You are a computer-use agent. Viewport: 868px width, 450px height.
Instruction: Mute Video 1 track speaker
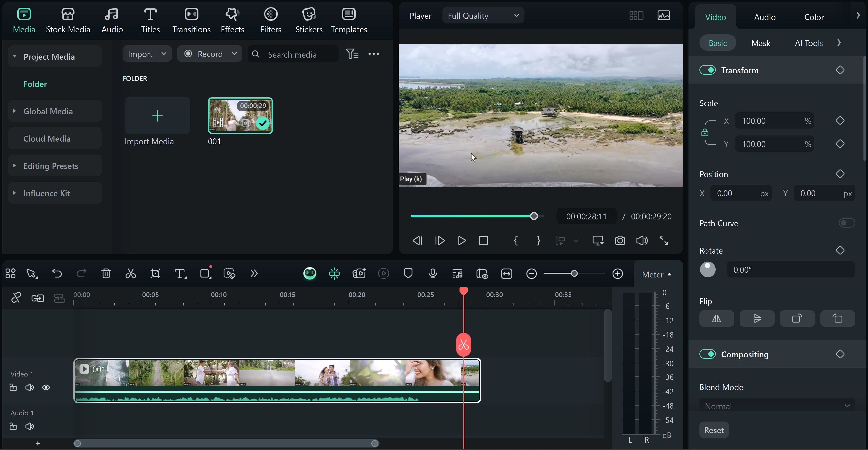pyautogui.click(x=29, y=388)
